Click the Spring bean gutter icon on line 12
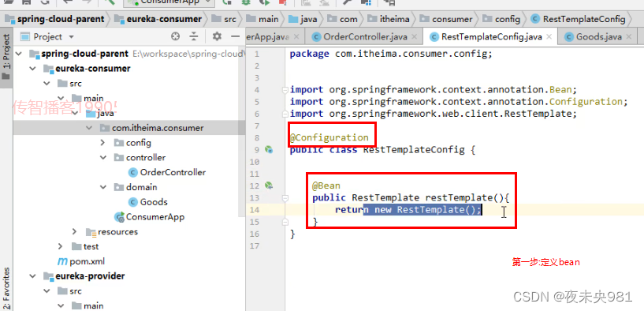The width and height of the screenshot is (644, 311). click(269, 185)
